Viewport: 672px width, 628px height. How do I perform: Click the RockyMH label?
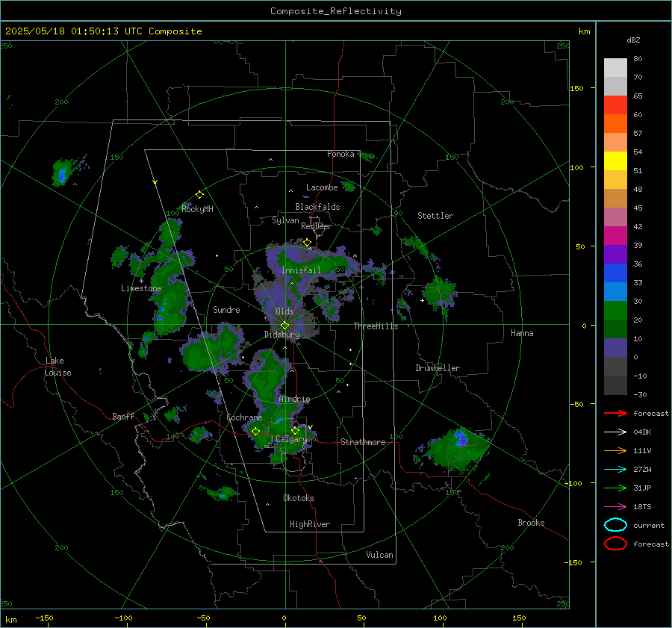197,209
